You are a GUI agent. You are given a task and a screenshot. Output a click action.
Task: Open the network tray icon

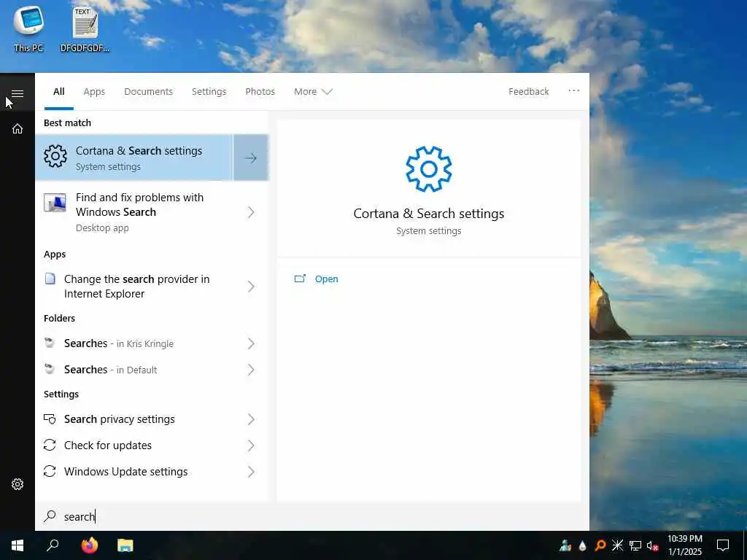click(635, 545)
